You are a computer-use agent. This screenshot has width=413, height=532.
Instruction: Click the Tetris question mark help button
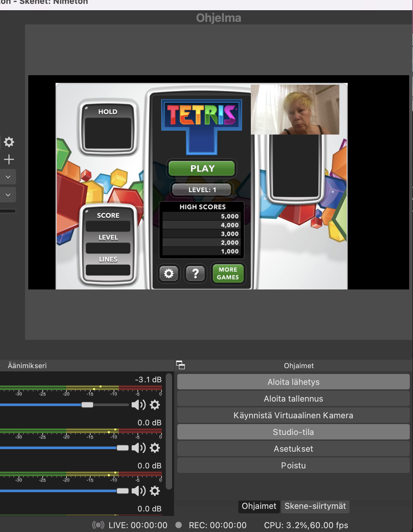click(195, 274)
